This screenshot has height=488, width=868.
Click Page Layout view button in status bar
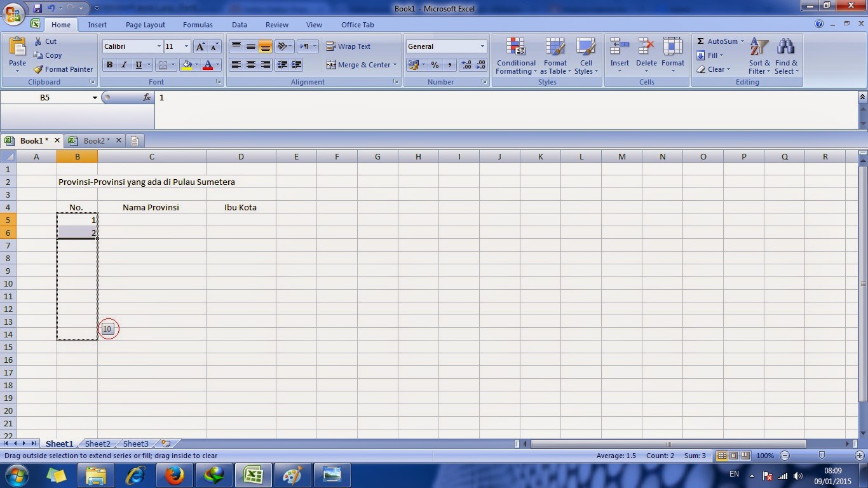tap(733, 456)
